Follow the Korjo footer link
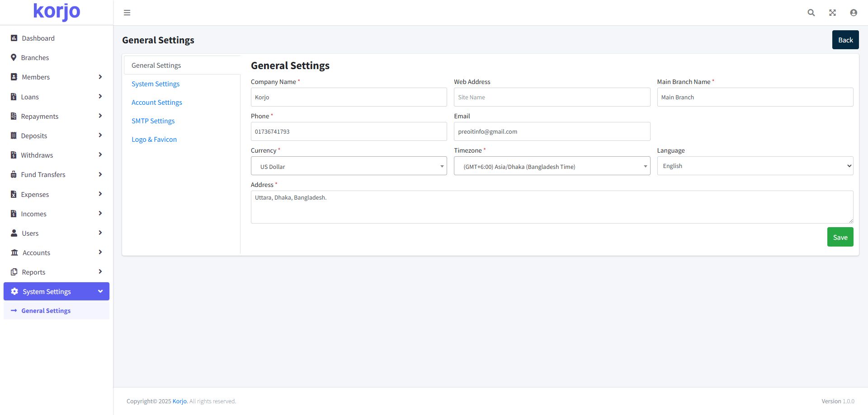Image resolution: width=868 pixels, height=415 pixels. coord(179,401)
